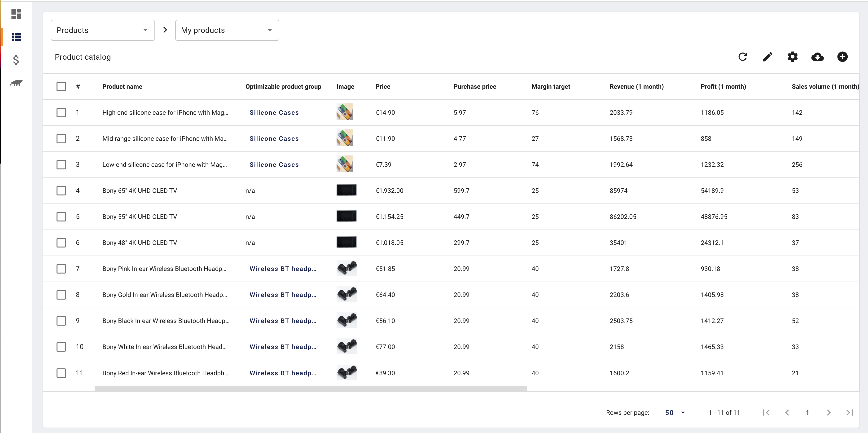Toggle the select-all header checkbox
868x433 pixels.
(x=61, y=86)
